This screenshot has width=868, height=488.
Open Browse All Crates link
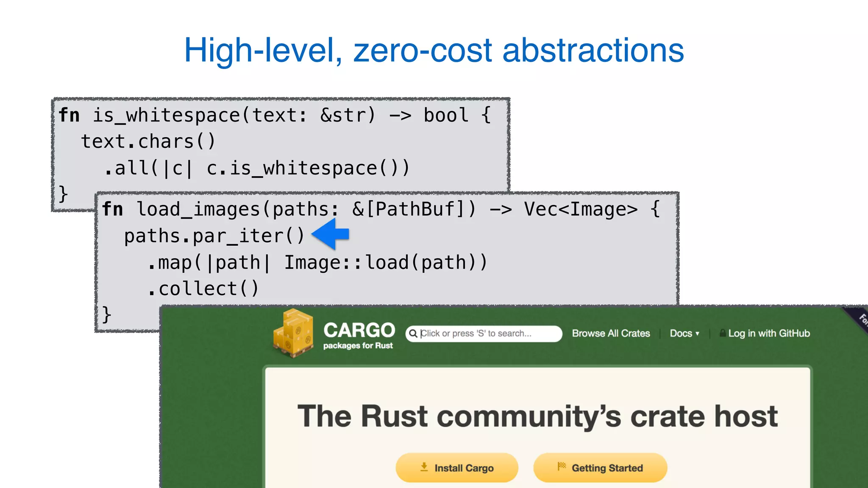[611, 333]
